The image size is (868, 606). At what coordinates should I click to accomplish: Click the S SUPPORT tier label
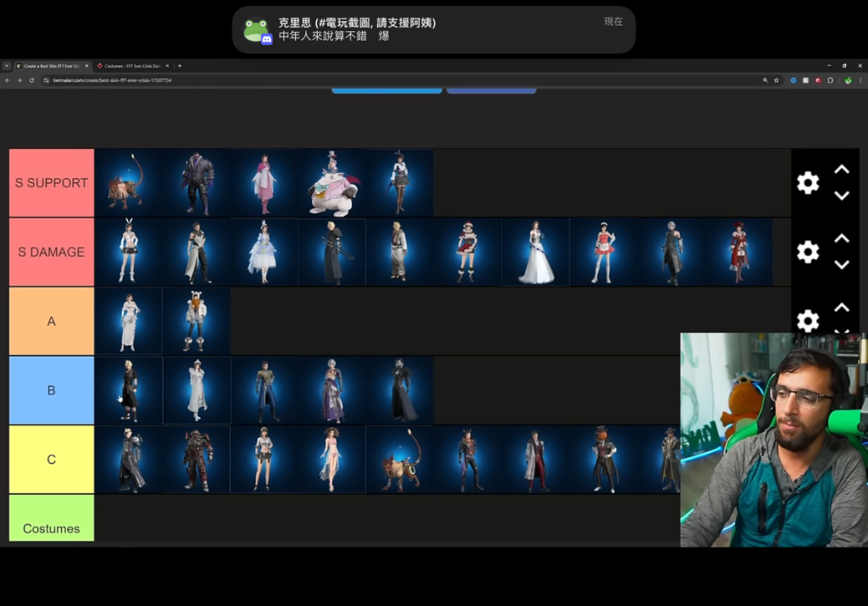(52, 182)
